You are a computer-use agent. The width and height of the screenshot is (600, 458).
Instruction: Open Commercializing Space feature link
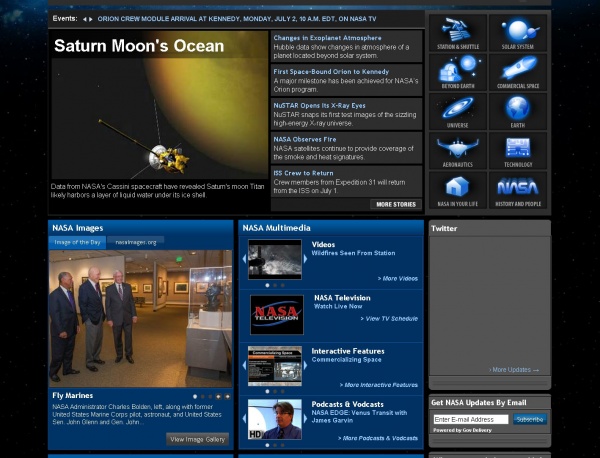pyautogui.click(x=346, y=360)
